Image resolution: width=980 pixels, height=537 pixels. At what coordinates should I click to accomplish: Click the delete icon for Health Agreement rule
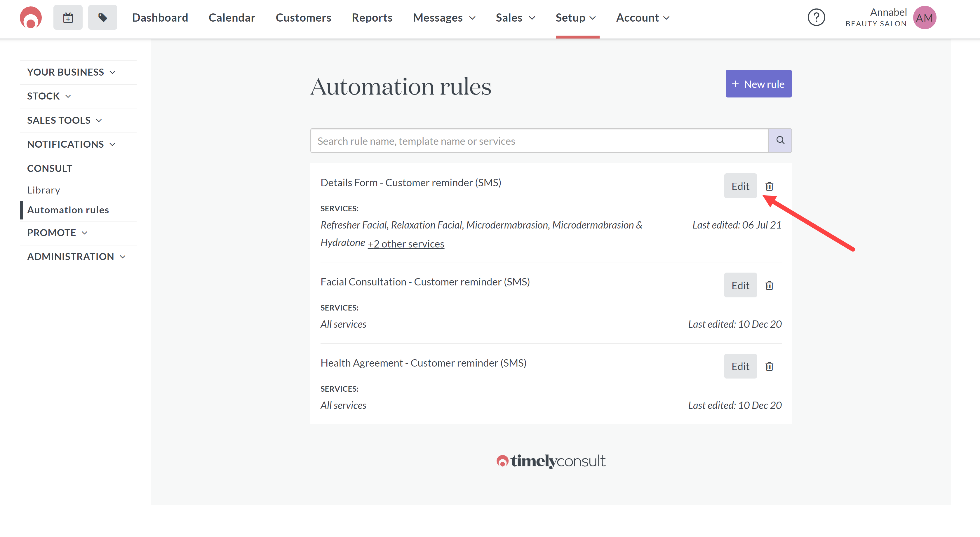click(x=769, y=366)
